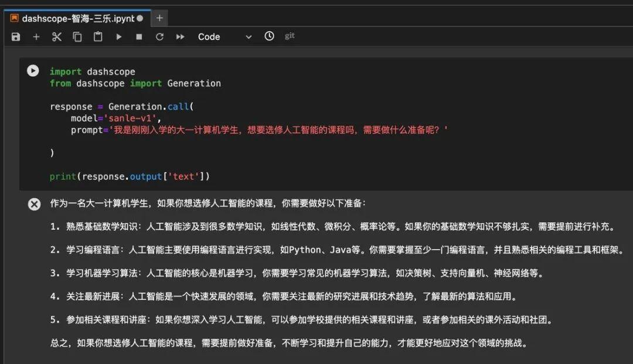
Task: Paste cell from clipboard
Action: click(97, 36)
